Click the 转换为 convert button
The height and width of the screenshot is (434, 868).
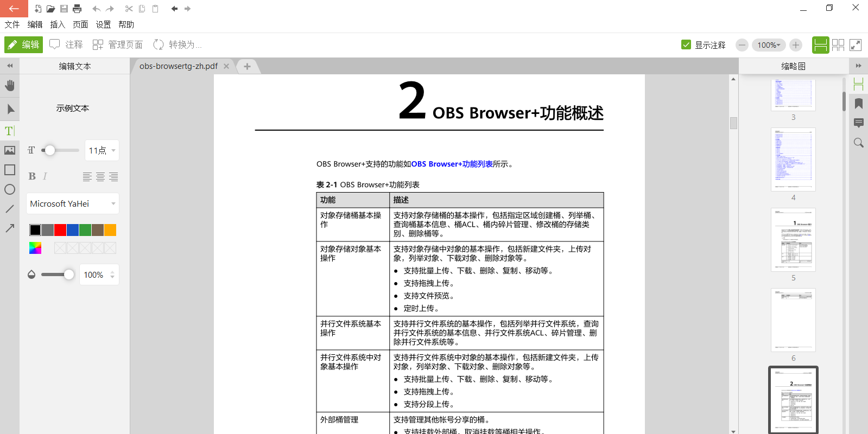(x=178, y=44)
